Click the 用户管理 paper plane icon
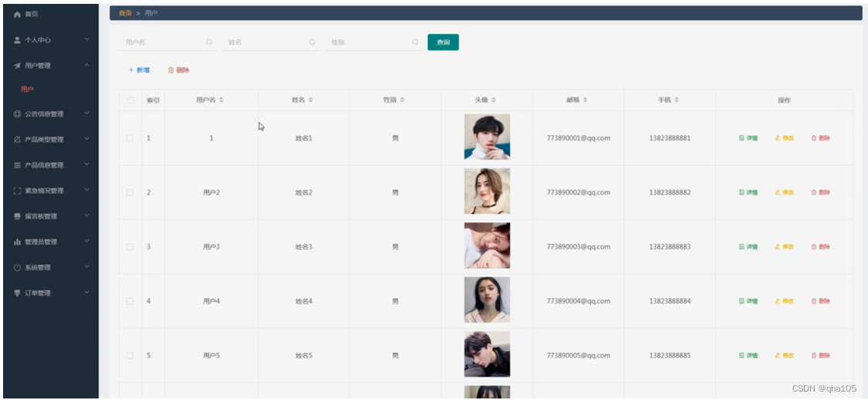Screen dimensions: 868x400 [x=16, y=66]
